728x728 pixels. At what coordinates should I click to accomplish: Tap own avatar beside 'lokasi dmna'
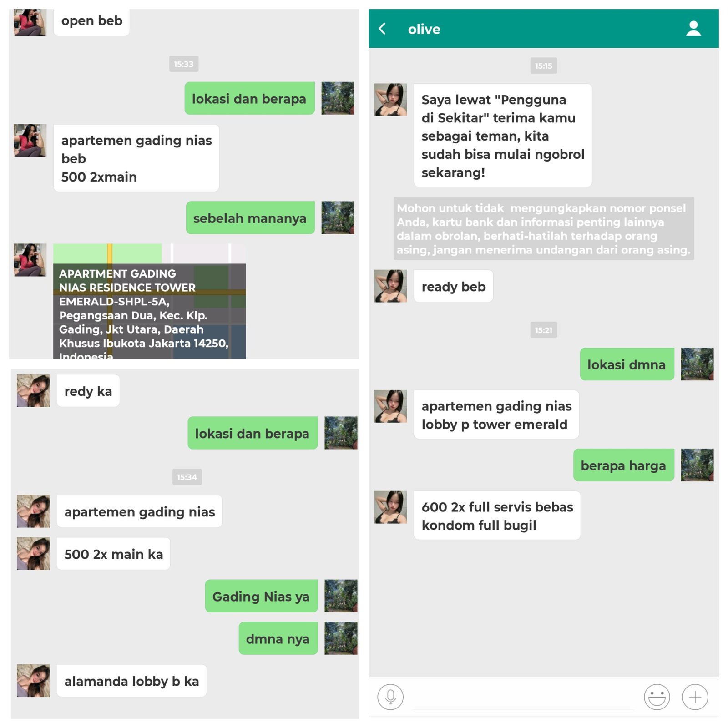click(x=697, y=364)
